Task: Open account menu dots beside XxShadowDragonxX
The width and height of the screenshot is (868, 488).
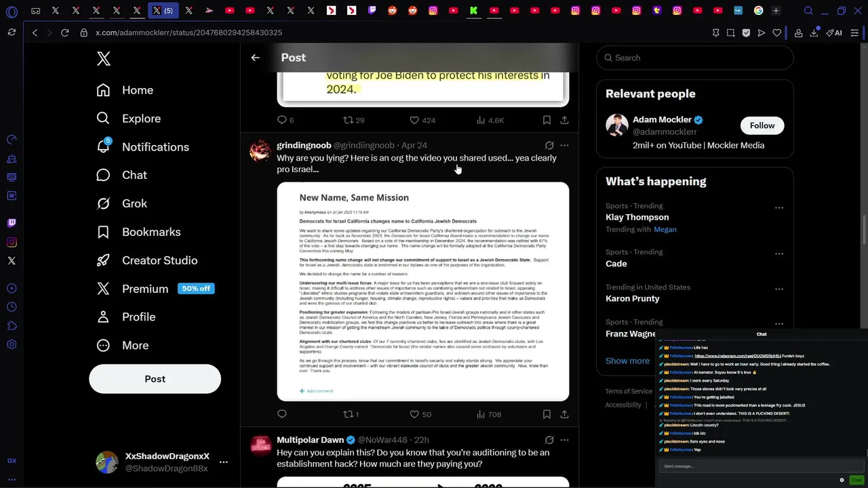Action: tap(223, 462)
